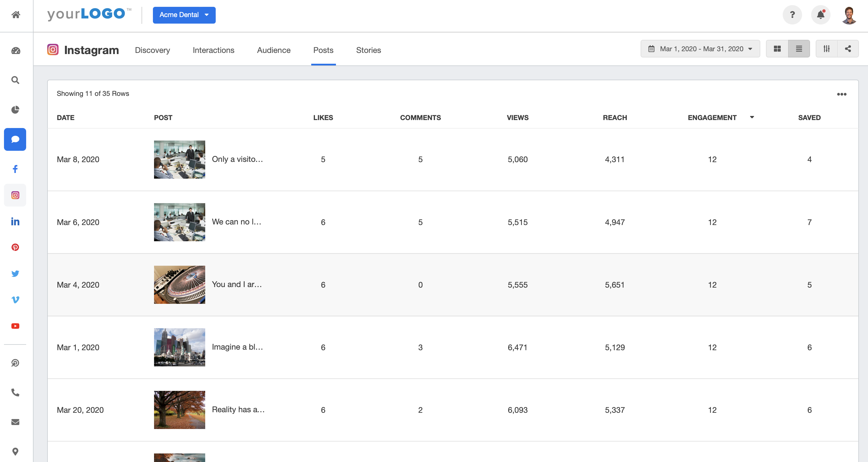Open the phone call tracking icon

[15, 393]
